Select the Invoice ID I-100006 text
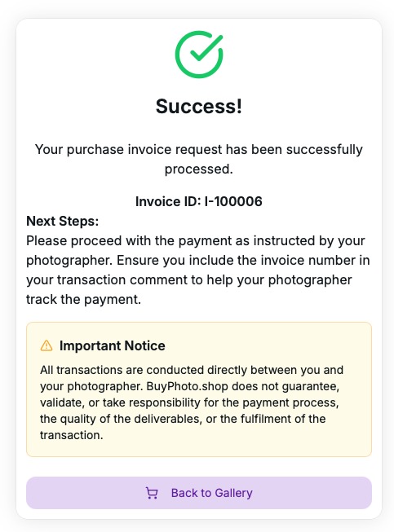The width and height of the screenshot is (394, 532). 199,201
